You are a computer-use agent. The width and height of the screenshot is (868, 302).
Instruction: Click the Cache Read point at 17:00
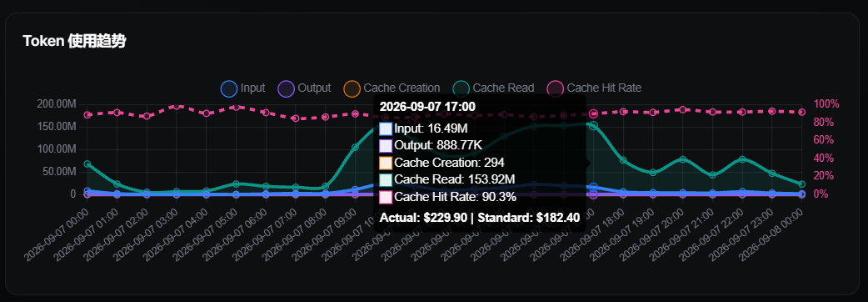click(x=593, y=126)
